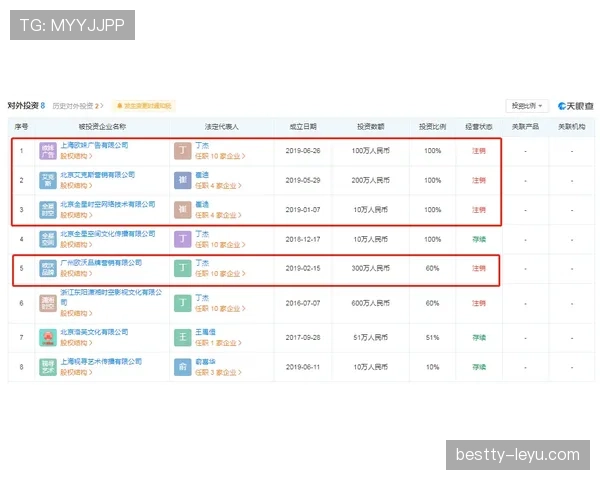Open 历史对外投资 2 link

78,106
